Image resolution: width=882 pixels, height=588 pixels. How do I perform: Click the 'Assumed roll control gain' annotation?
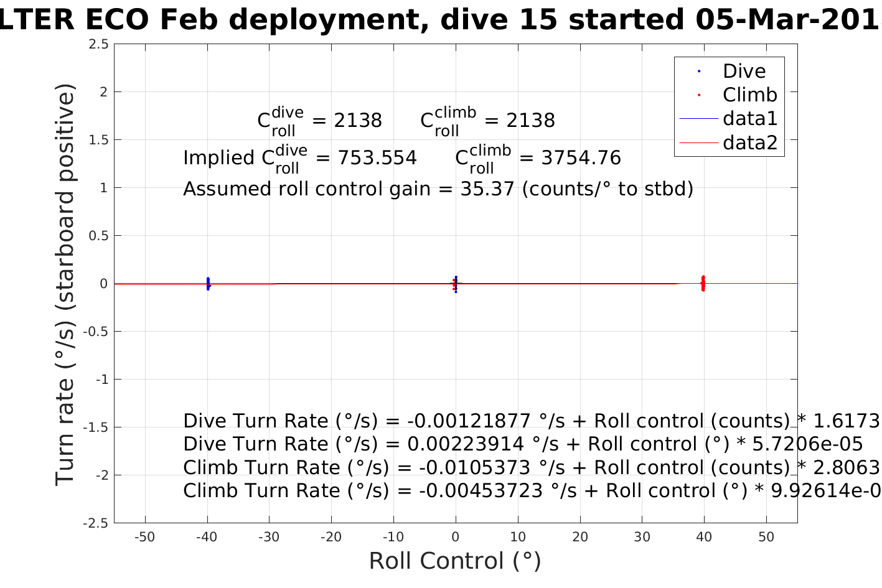tap(438, 189)
